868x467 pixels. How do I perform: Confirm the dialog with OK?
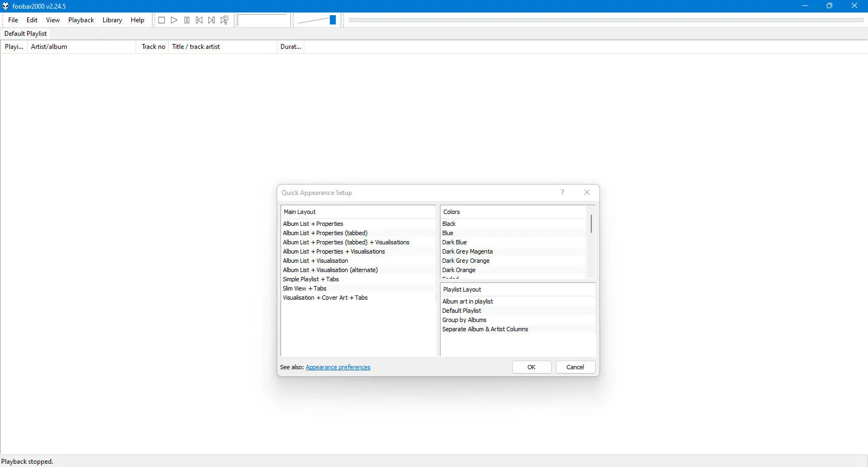pos(532,367)
